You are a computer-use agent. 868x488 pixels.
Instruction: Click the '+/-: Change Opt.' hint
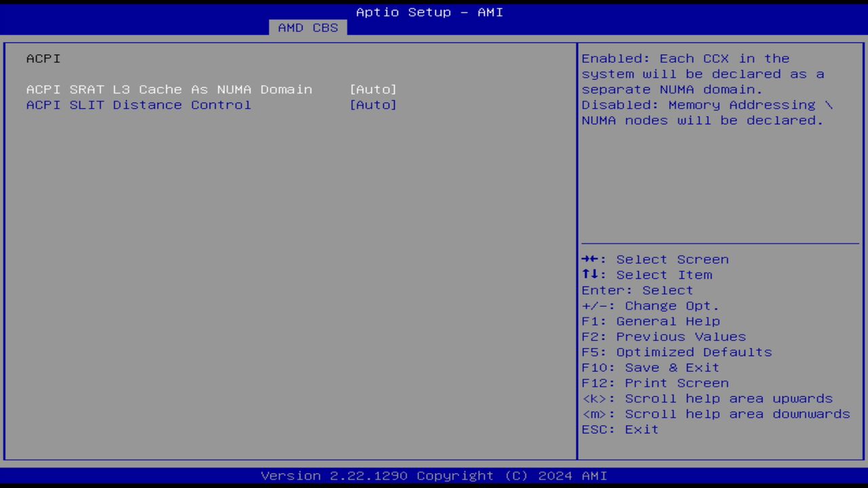coord(650,306)
